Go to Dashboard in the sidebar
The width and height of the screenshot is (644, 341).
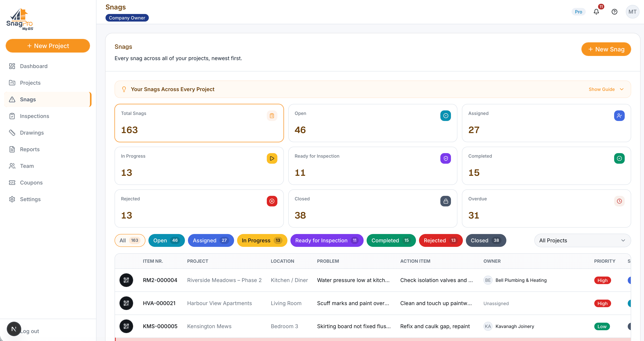[47, 66]
